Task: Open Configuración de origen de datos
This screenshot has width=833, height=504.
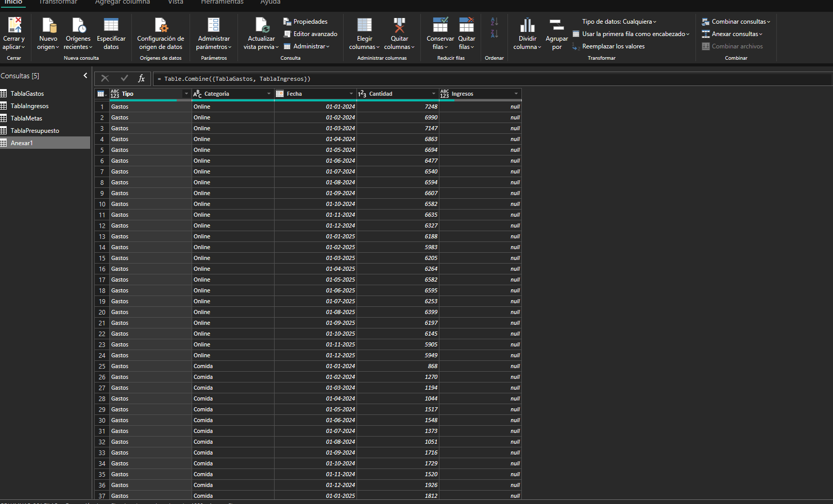Action: (161, 25)
